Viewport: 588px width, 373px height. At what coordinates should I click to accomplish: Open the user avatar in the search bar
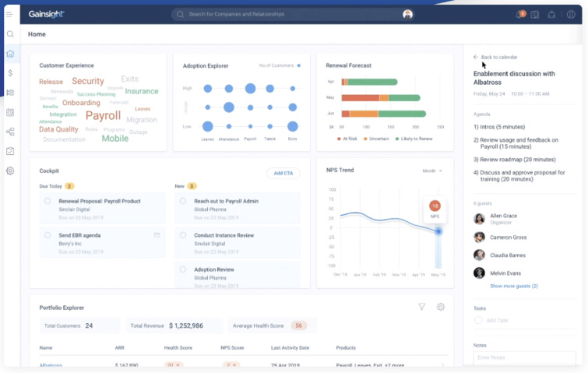click(407, 14)
